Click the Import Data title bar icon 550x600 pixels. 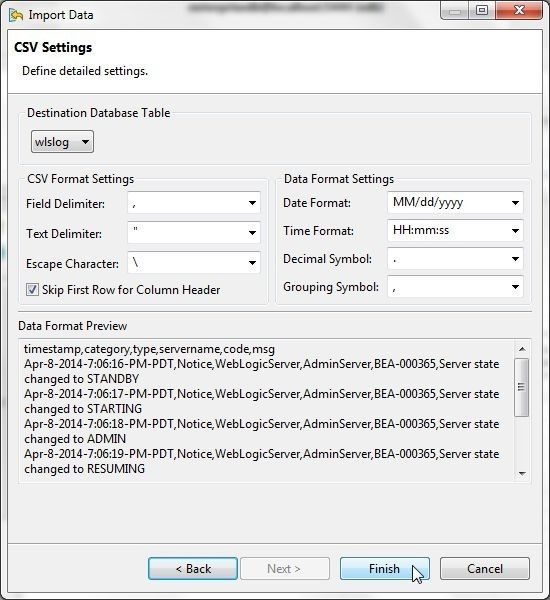pyautogui.click(x=16, y=15)
